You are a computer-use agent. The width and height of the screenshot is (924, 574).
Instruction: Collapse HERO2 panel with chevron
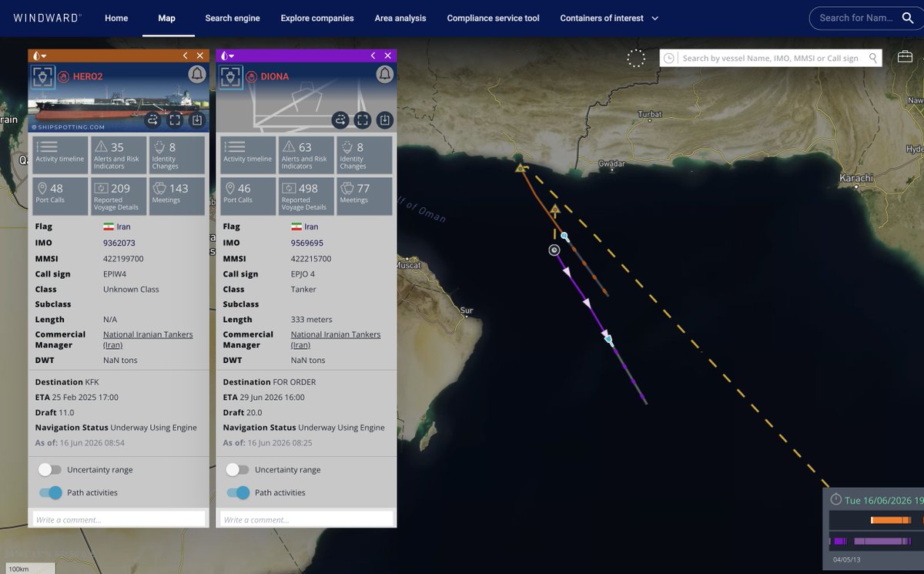click(186, 55)
